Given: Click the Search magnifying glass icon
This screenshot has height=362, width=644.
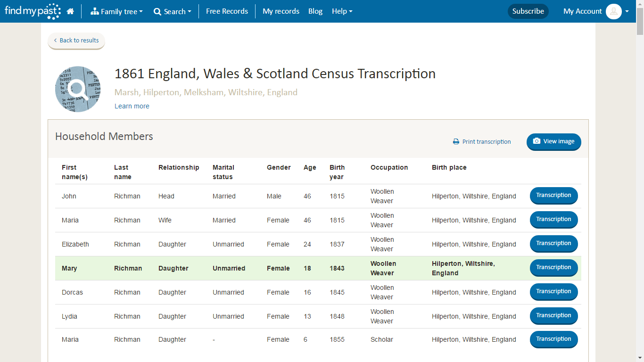Looking at the screenshot, I should (157, 12).
